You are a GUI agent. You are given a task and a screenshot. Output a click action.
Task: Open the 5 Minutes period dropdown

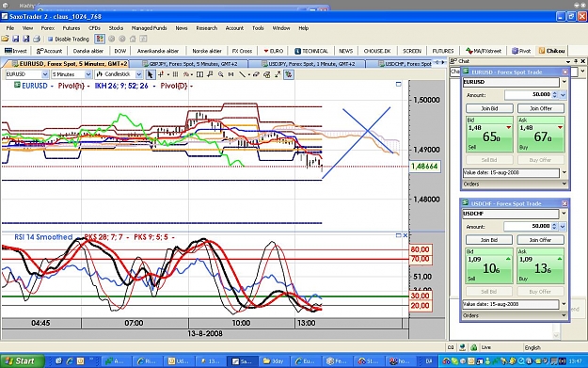[88, 74]
